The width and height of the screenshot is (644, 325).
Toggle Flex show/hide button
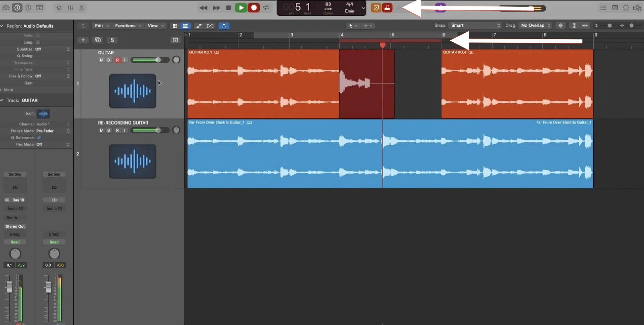click(x=210, y=26)
